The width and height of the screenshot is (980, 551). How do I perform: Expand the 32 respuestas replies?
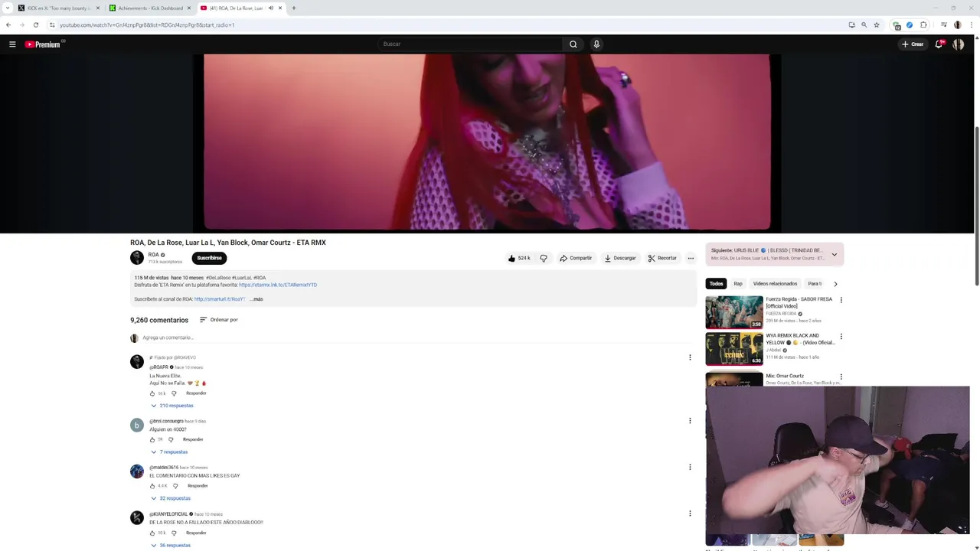[171, 498]
